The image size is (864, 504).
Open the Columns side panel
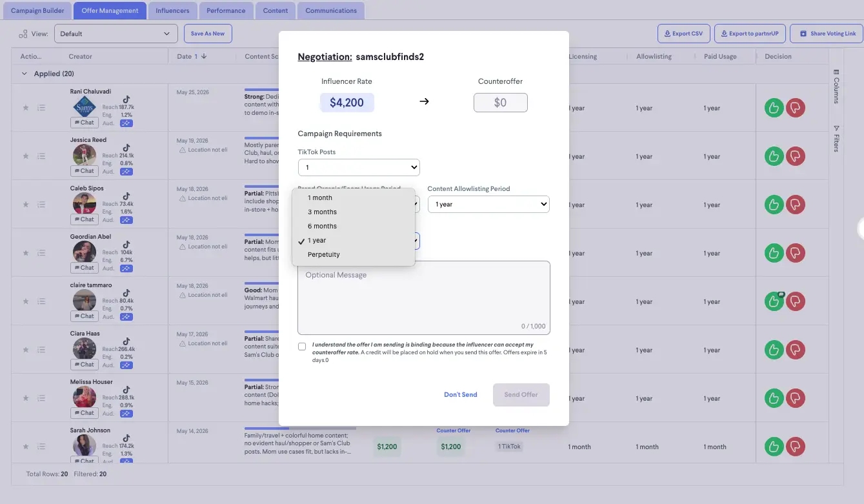(x=836, y=86)
